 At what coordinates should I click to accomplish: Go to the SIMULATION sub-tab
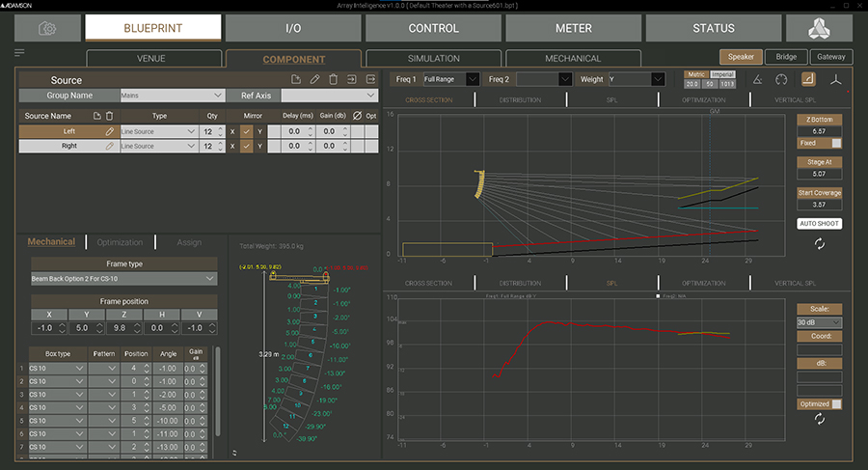pyautogui.click(x=433, y=58)
